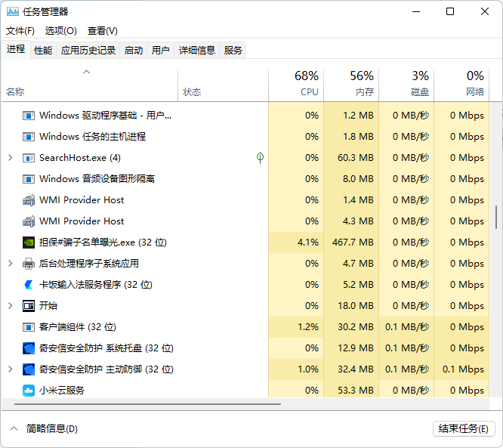Select the 卡饭输入法服务程序 (32 位) name

point(96,285)
